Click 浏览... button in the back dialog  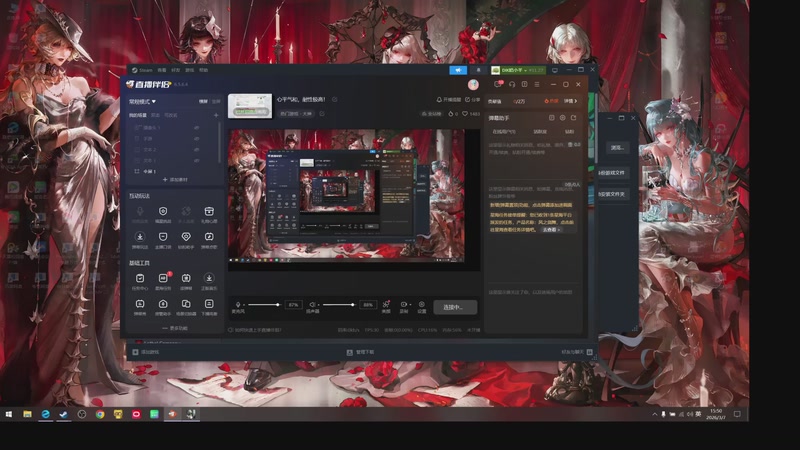pyautogui.click(x=617, y=147)
